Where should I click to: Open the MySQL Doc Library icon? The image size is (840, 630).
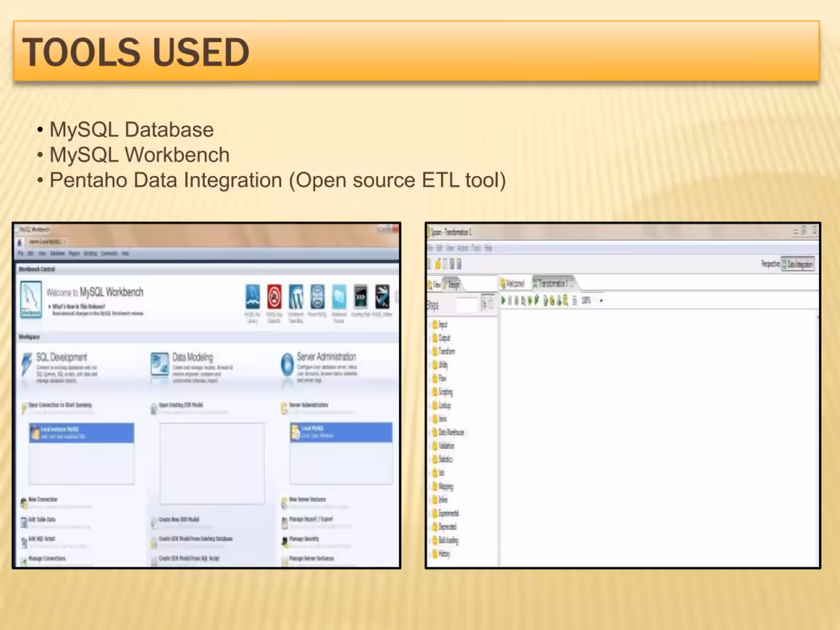click(253, 297)
